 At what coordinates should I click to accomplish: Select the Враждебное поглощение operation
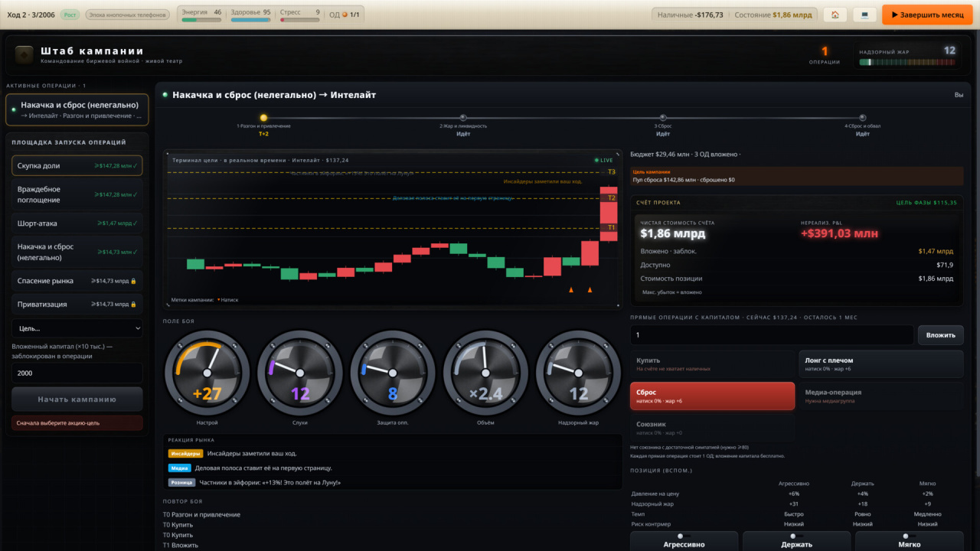(x=77, y=194)
